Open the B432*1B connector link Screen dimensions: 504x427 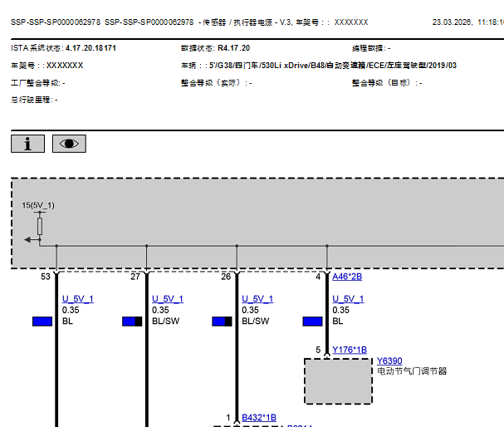click(x=259, y=417)
